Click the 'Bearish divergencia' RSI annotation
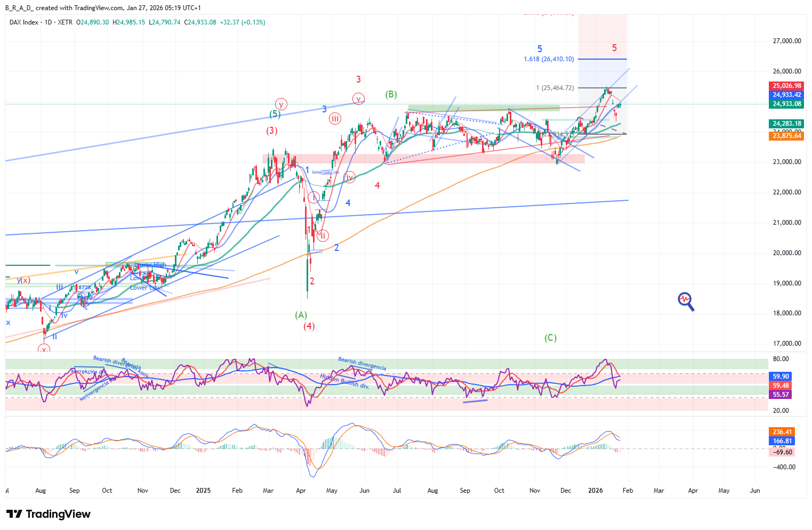This screenshot has width=812, height=530. click(x=362, y=364)
